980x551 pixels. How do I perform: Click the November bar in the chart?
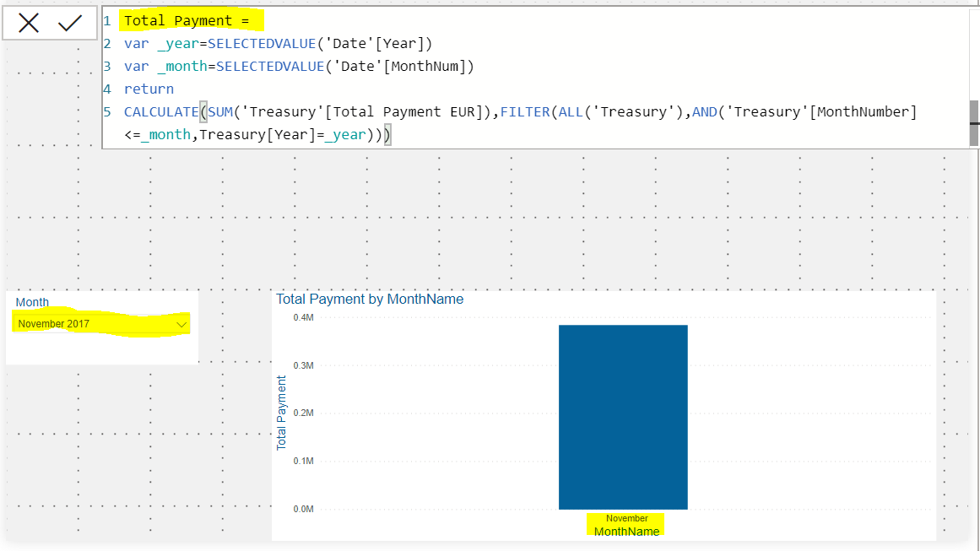[x=623, y=417]
